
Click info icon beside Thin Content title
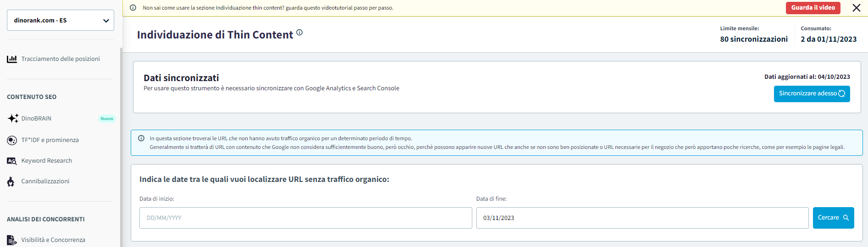[x=299, y=33]
